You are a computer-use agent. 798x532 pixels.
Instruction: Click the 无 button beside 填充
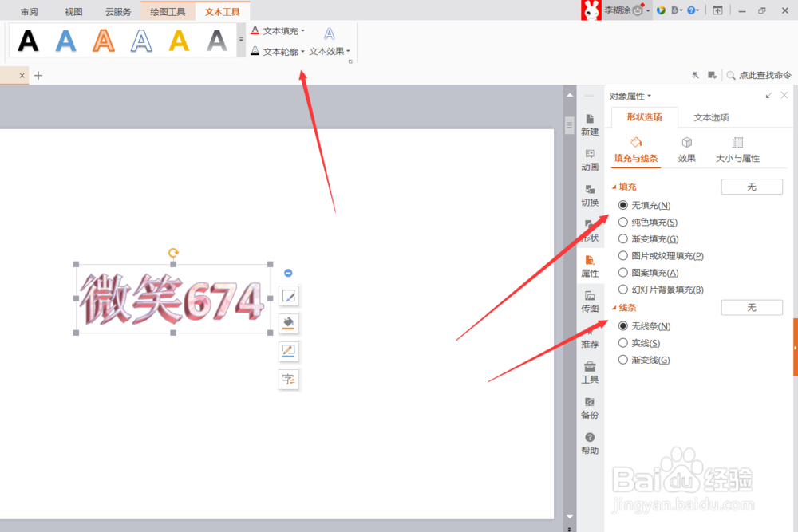(751, 186)
